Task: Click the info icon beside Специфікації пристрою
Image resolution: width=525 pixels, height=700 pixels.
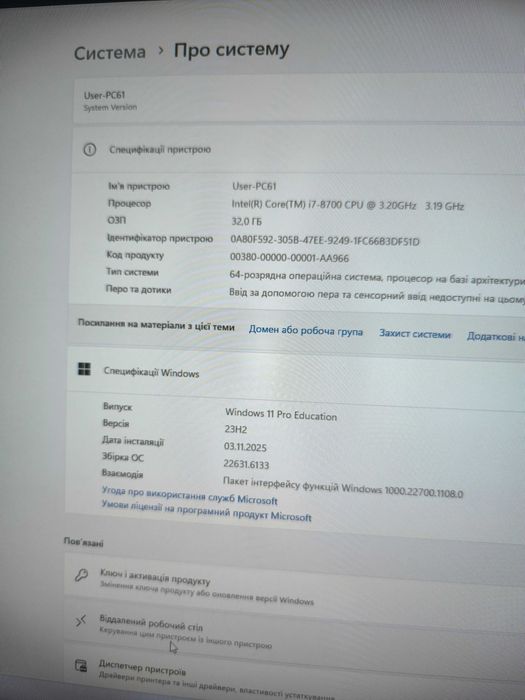Action: point(90,150)
